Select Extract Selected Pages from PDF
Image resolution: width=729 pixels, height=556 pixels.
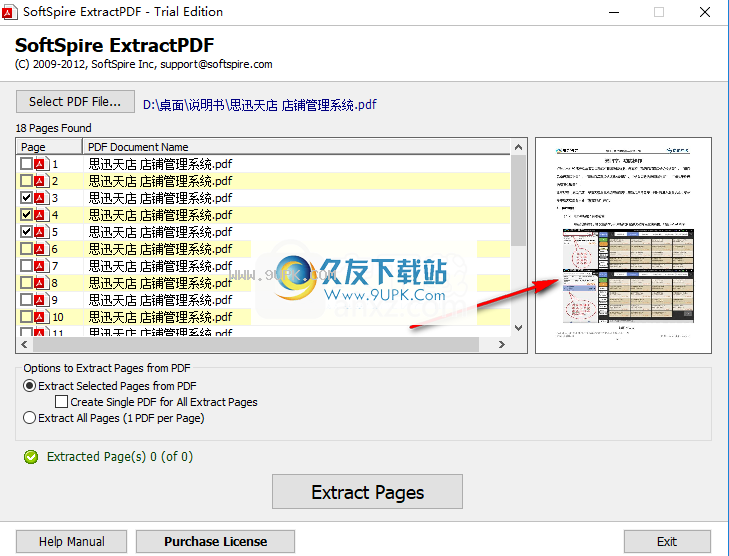coord(110,386)
